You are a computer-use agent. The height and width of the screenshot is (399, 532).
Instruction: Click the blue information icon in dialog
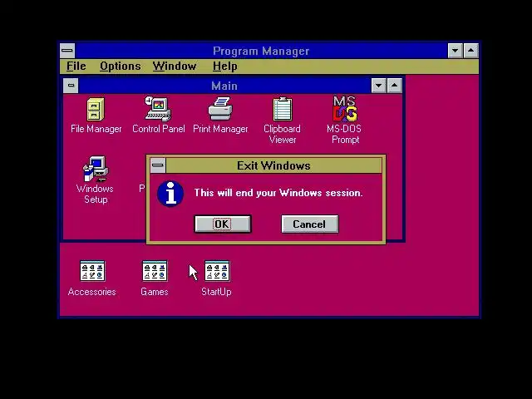[x=170, y=194]
